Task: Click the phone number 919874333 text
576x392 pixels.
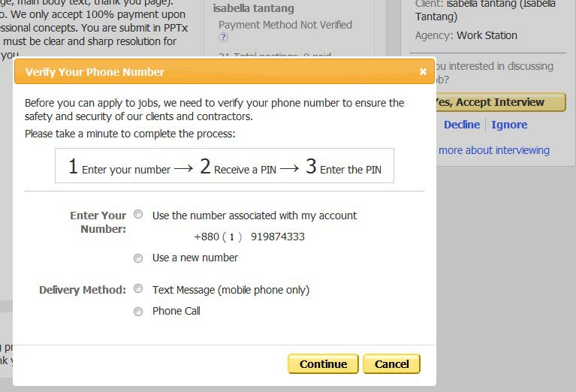Action: [278, 237]
